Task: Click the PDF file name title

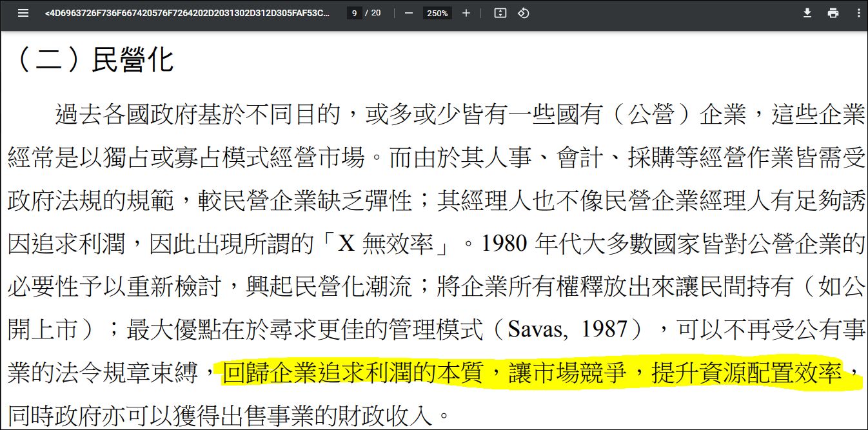Action: [187, 13]
